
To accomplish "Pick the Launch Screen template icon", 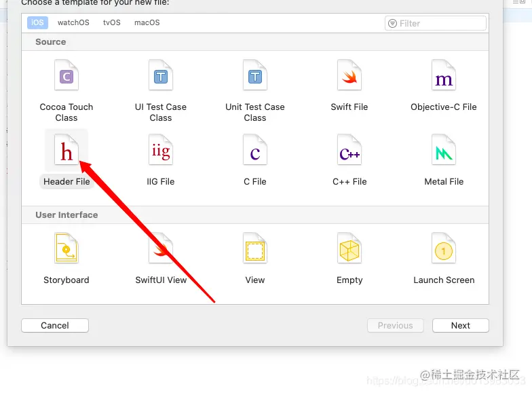I will 444,248.
